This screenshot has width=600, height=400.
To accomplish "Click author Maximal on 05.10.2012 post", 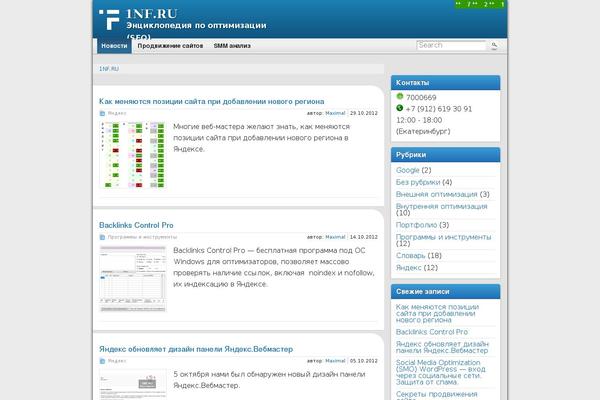I will pyautogui.click(x=335, y=361).
